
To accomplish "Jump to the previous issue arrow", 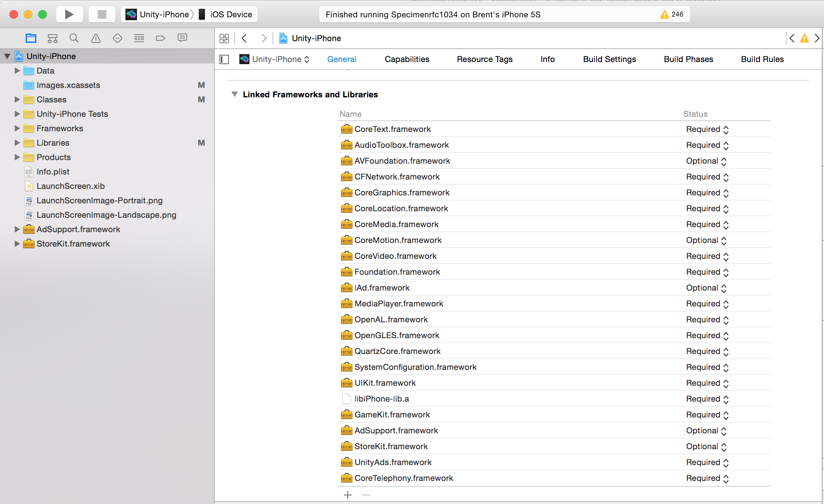I will point(792,38).
